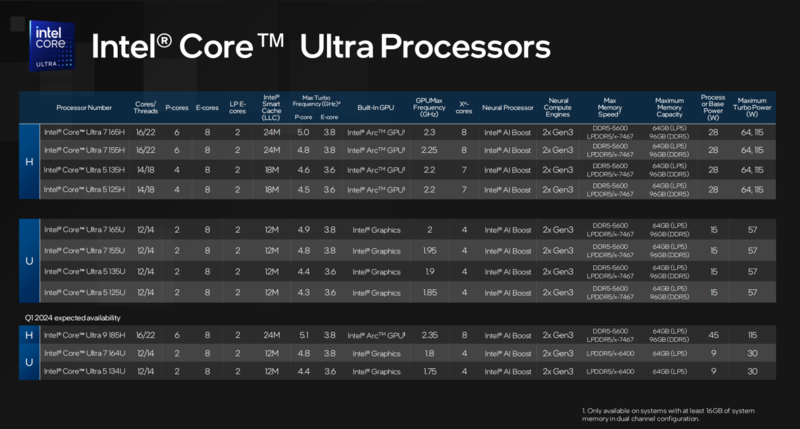The image size is (800, 429).
Task: Click the "Intel AI Boost" cell for Ultra 7 164U
Action: click(508, 353)
